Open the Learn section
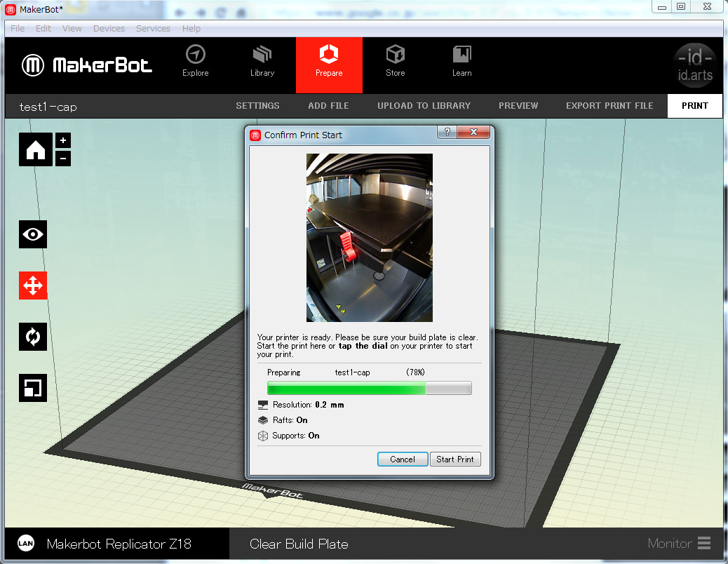Screen dimensions: 728x564 461,63
